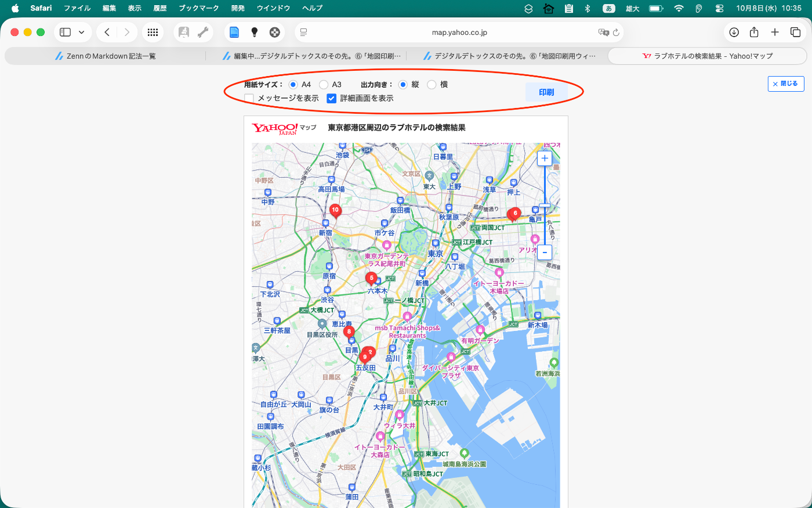Click the msb Tamachi shopping bag icon
The width and height of the screenshot is (812, 508).
pyautogui.click(x=407, y=317)
